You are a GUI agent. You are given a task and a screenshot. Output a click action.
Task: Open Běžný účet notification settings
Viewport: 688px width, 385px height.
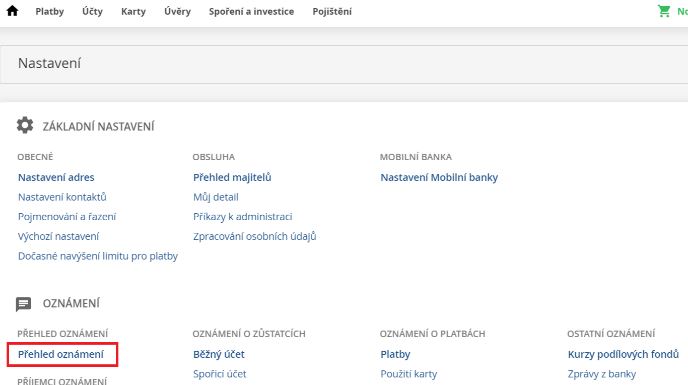219,354
